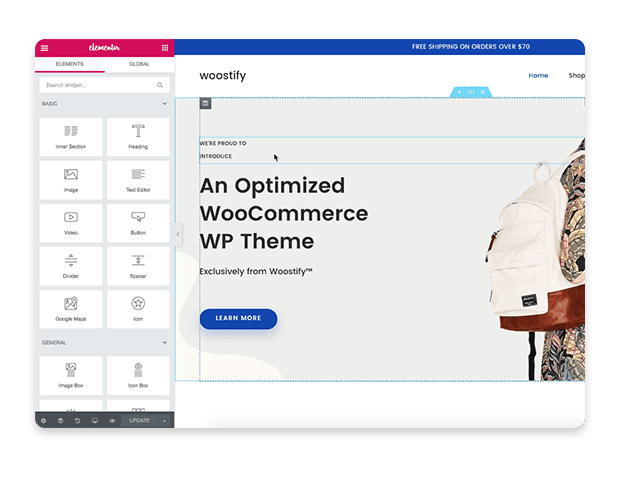Open the Shop menu link
The image size is (620, 480).
577,76
